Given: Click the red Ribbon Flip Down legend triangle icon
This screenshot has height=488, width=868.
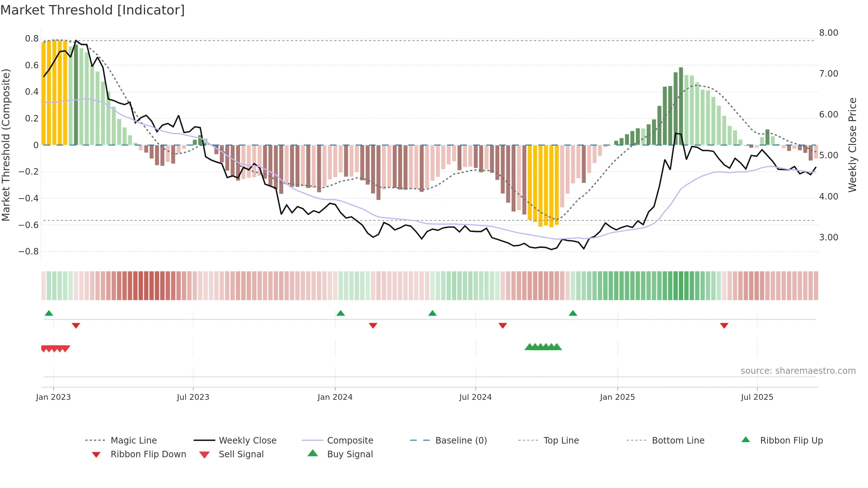Looking at the screenshot, I should (x=96, y=455).
